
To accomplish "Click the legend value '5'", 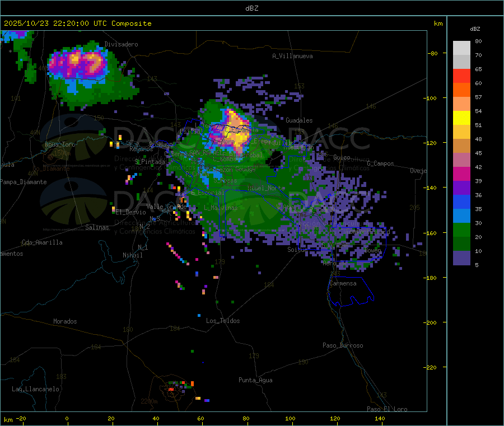I will point(477,265).
